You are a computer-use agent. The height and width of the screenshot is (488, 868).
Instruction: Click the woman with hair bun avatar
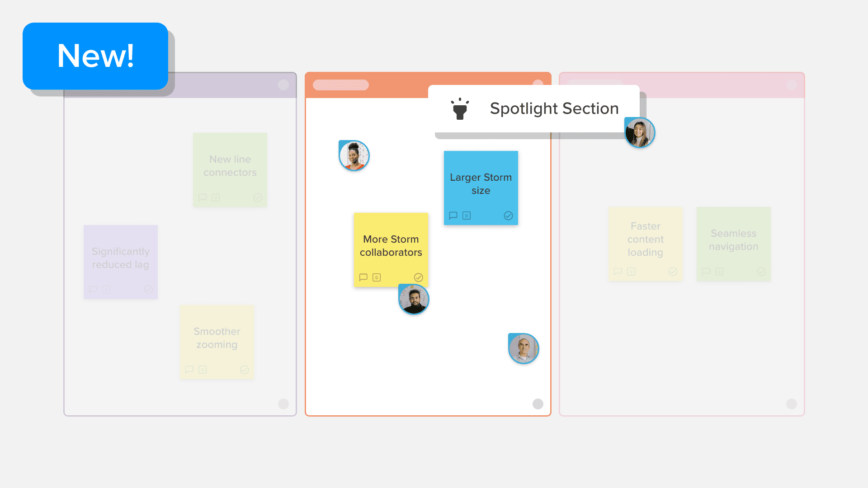click(354, 155)
